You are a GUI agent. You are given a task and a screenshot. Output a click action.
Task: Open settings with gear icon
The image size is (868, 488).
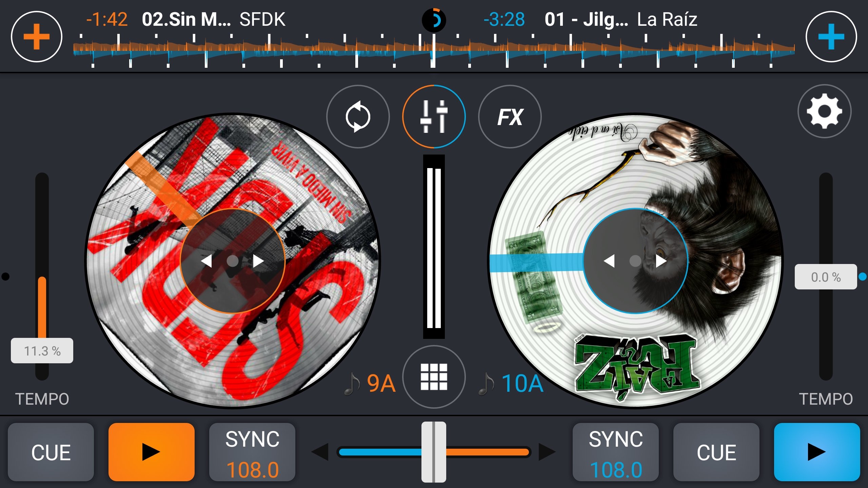(x=825, y=115)
